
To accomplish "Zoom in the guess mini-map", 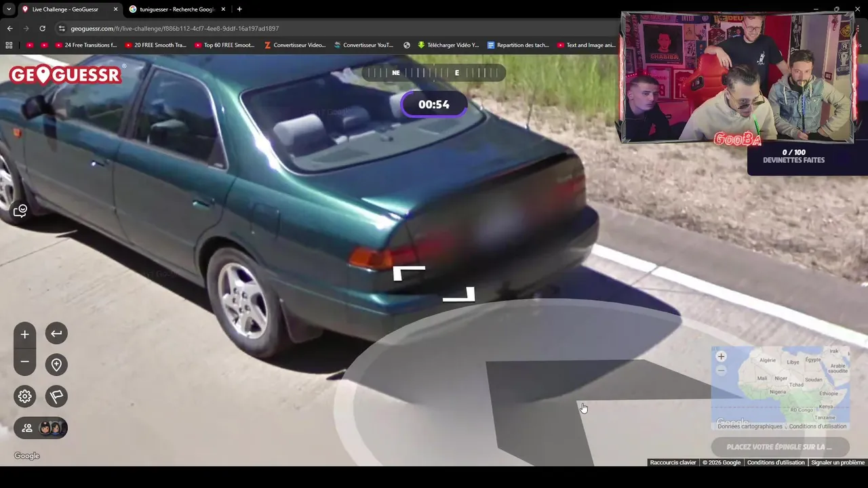I will coord(721,357).
